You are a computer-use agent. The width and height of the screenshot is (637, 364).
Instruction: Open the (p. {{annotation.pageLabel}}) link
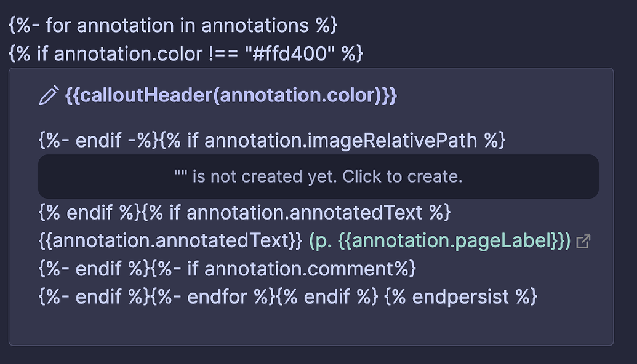click(440, 240)
